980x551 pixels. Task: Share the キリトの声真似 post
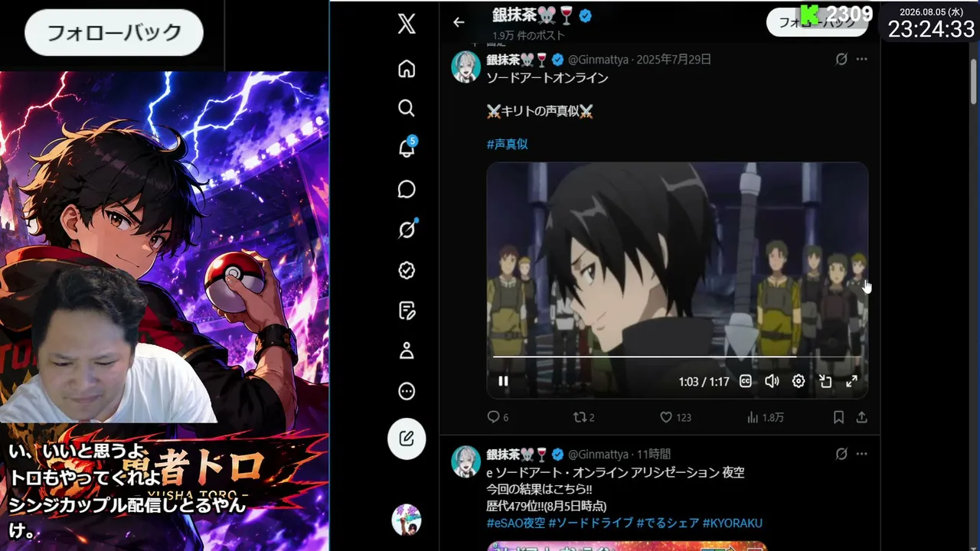point(862,417)
